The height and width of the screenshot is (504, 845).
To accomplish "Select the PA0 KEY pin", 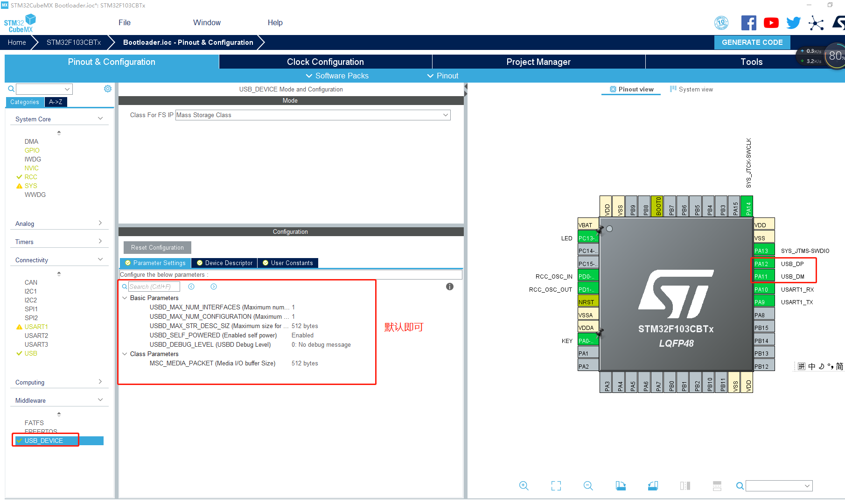I will pos(588,341).
